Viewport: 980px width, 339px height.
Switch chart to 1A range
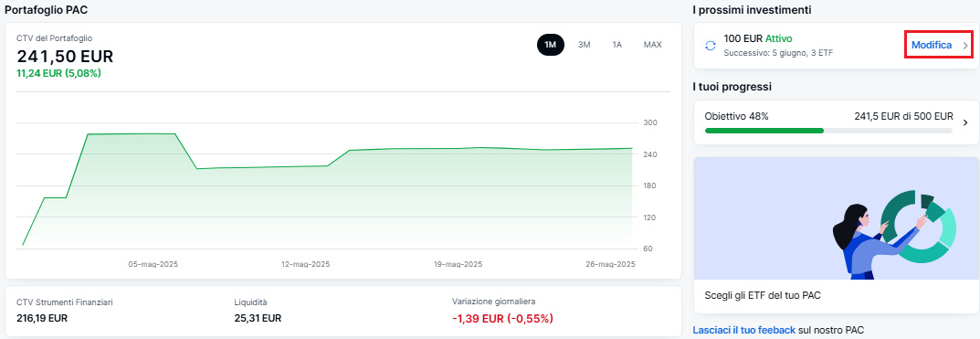tap(616, 45)
